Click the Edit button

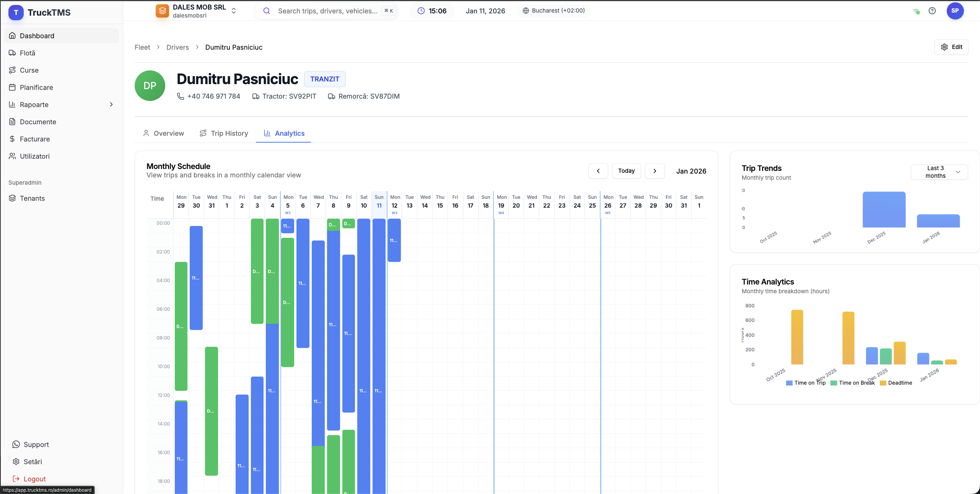coord(951,47)
